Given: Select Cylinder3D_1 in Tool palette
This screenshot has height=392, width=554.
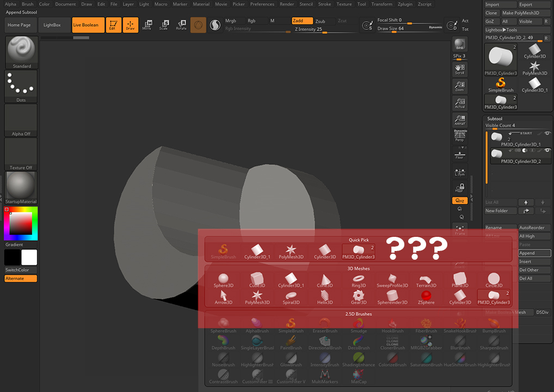Looking at the screenshot, I should click(534, 85).
